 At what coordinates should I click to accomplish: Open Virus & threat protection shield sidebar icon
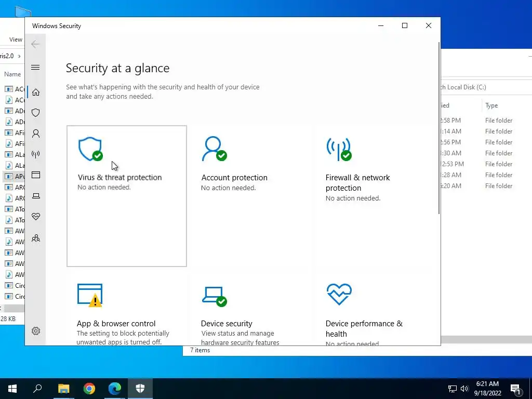36,113
